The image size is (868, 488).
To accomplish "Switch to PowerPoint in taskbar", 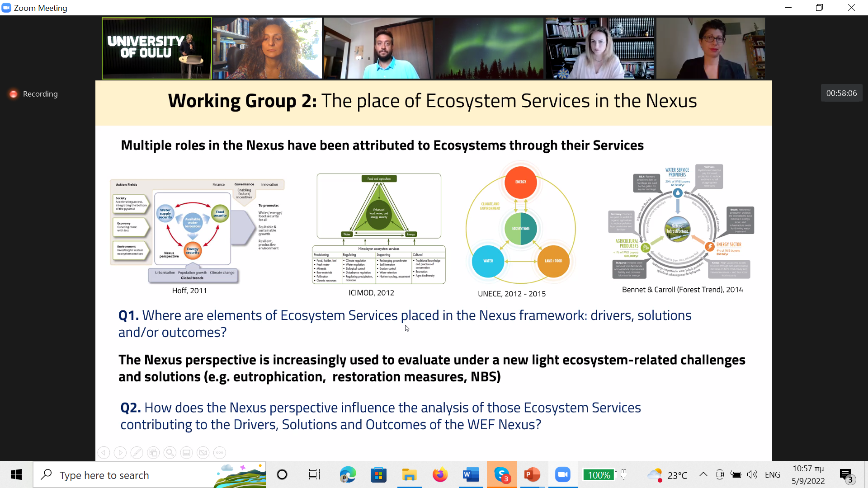I will pyautogui.click(x=532, y=474).
